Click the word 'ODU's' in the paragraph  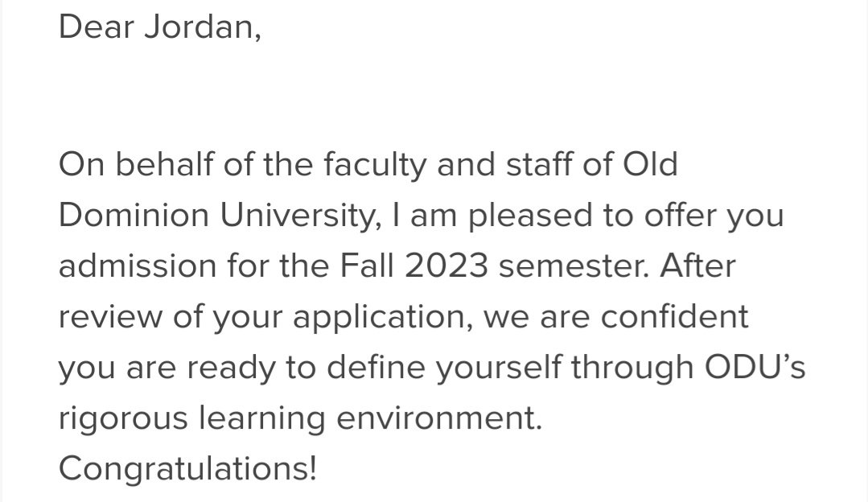(x=755, y=367)
